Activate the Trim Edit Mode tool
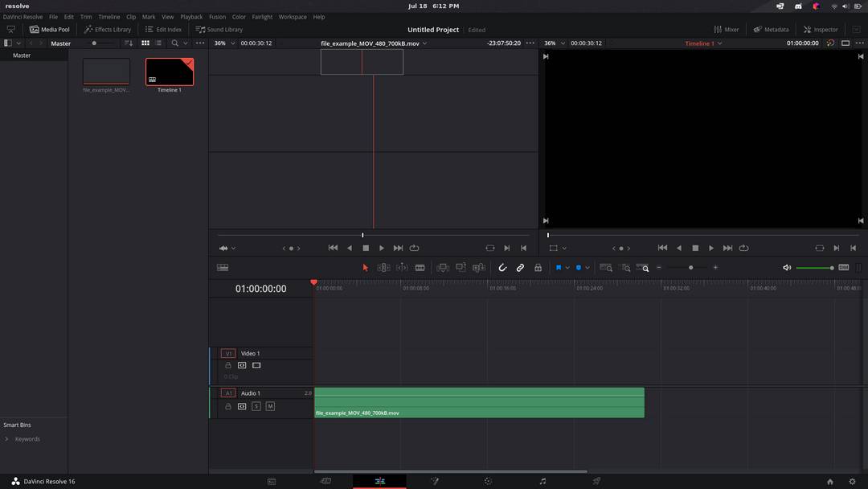 tap(383, 268)
